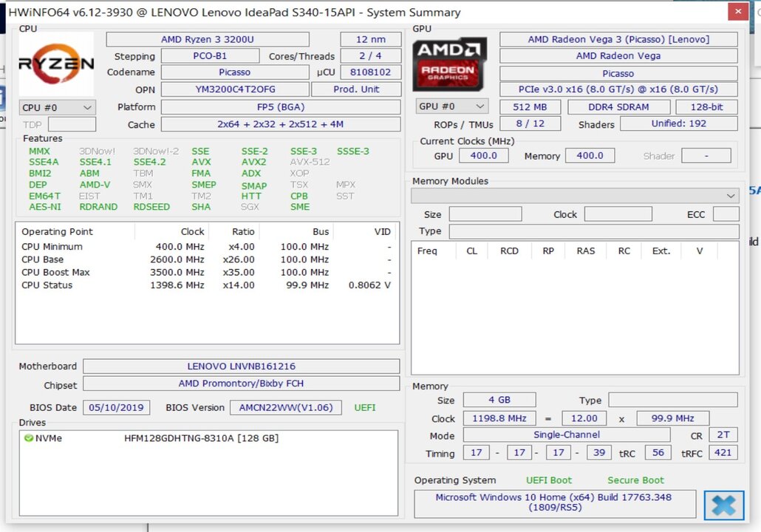Click the blue X close icon at bottom
761x532 pixels.
coord(723,505)
